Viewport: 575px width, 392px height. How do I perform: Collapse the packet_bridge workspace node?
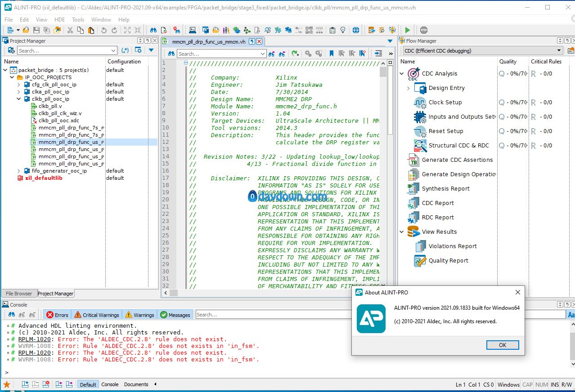pos(5,70)
